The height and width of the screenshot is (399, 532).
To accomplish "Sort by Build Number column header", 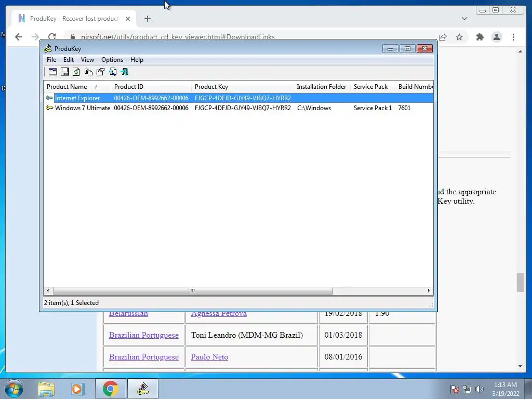I will click(414, 87).
